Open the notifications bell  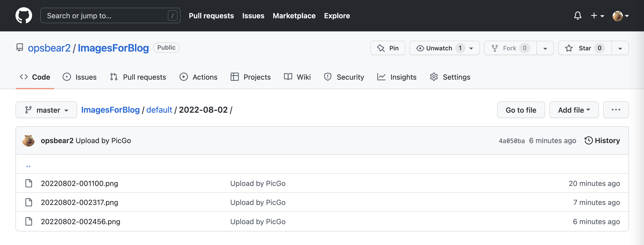pyautogui.click(x=577, y=15)
